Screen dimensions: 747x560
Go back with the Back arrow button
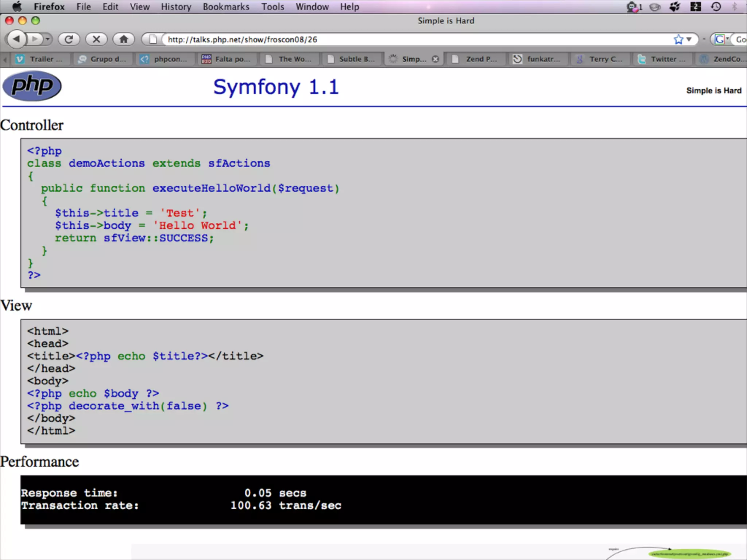(x=16, y=39)
